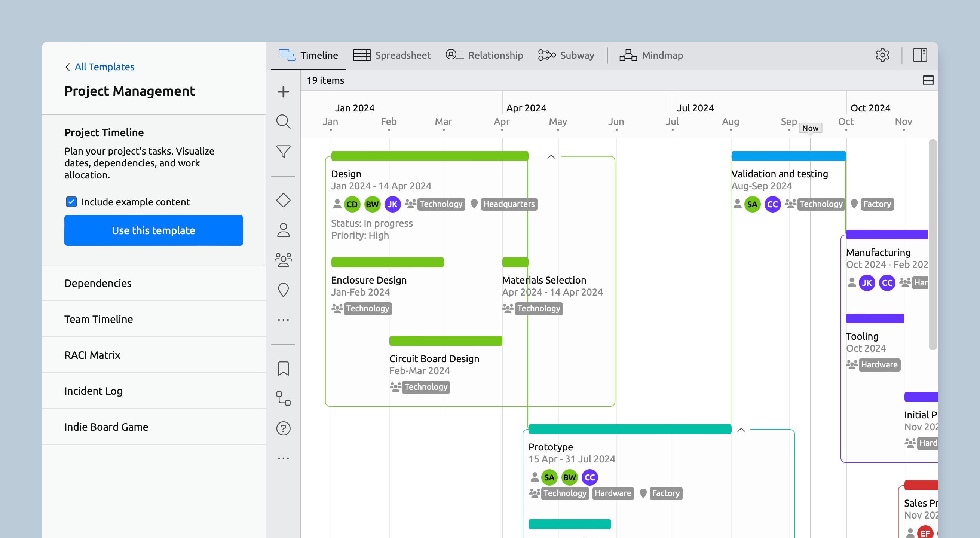The image size is (980, 538).
Task: Select the teal Prototype timeline bar
Action: pos(630,429)
